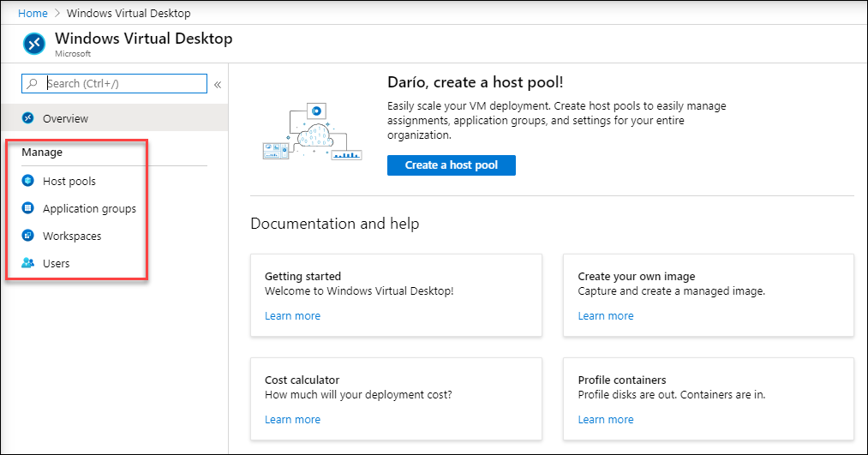The height and width of the screenshot is (455, 868).
Task: Open the Learn more link under Cost calculator
Action: (x=292, y=419)
